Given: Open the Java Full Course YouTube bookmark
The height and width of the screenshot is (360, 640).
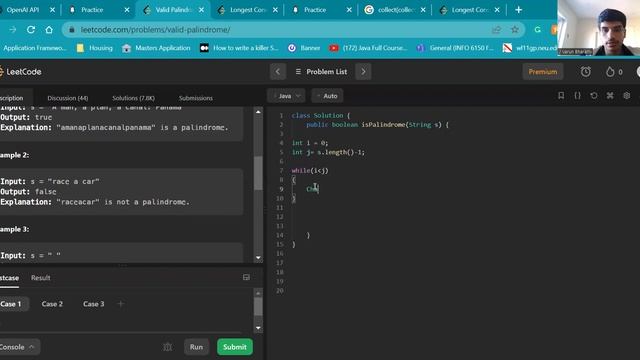Looking at the screenshot, I should [369, 48].
